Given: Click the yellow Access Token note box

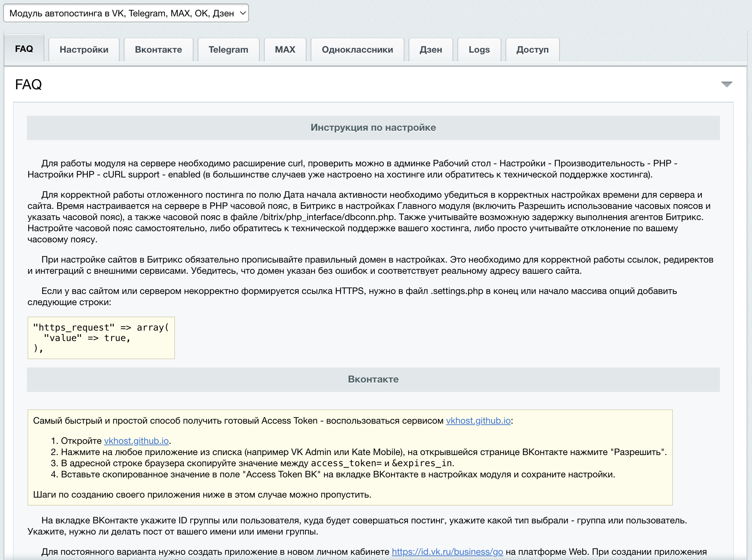Looking at the screenshot, I should [x=350, y=457].
